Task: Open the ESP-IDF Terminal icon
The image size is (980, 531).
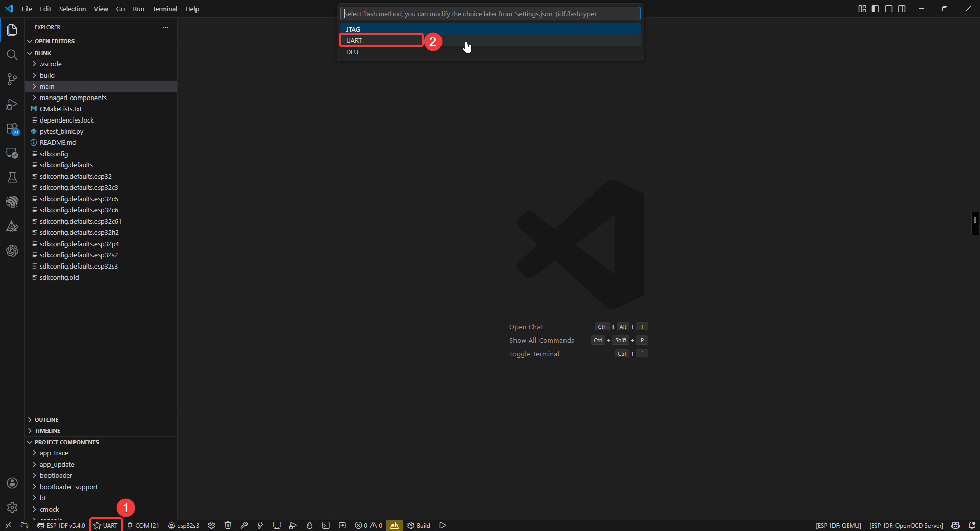Action: pyautogui.click(x=326, y=525)
